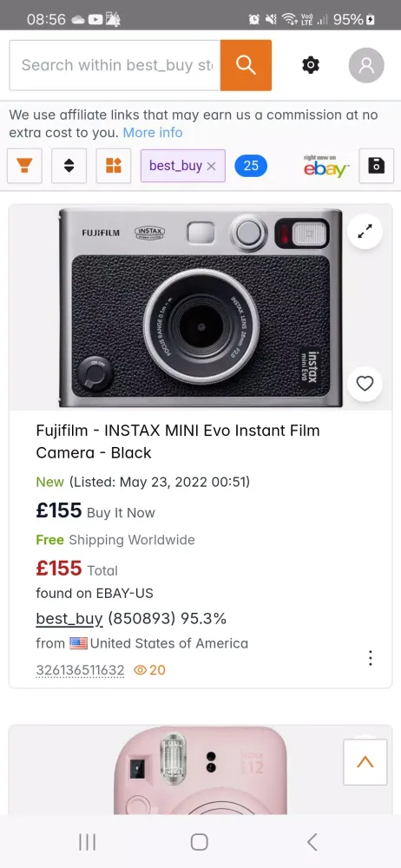Open the sort order arrows
The width and height of the screenshot is (401, 868).
click(x=69, y=166)
